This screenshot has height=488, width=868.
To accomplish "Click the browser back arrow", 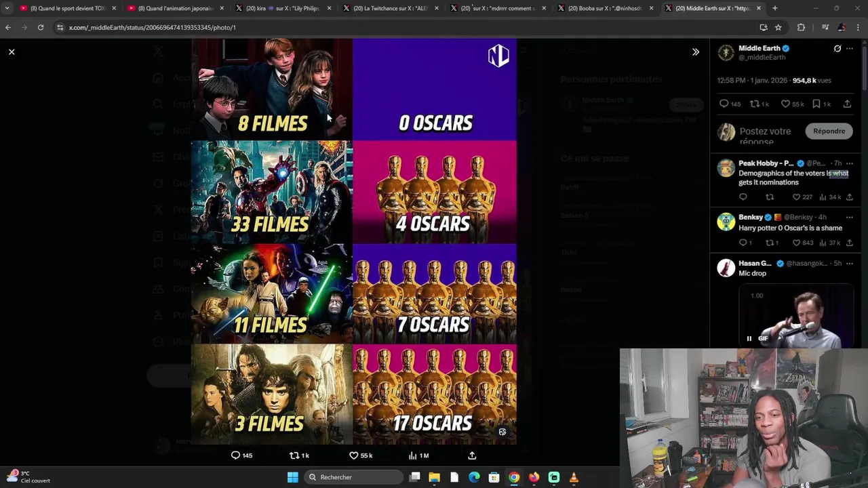I will coord(8,27).
